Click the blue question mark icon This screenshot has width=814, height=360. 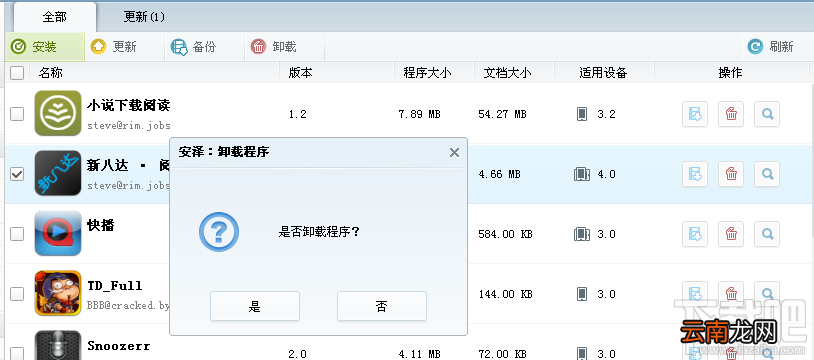pyautogui.click(x=219, y=232)
